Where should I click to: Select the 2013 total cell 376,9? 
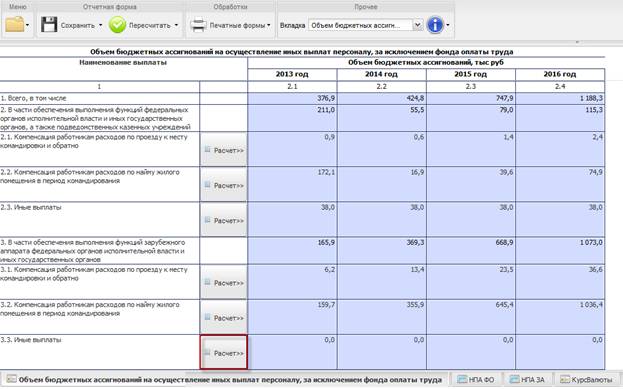coord(292,98)
